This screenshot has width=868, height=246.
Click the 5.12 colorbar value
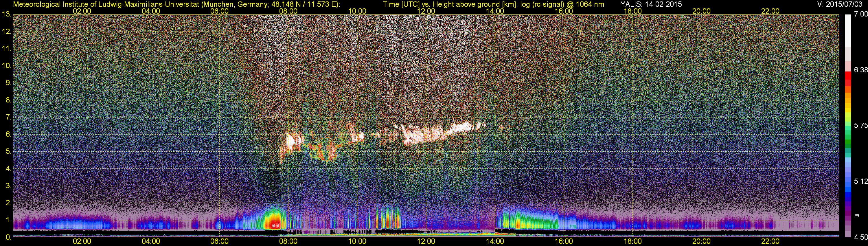pyautogui.click(x=860, y=181)
